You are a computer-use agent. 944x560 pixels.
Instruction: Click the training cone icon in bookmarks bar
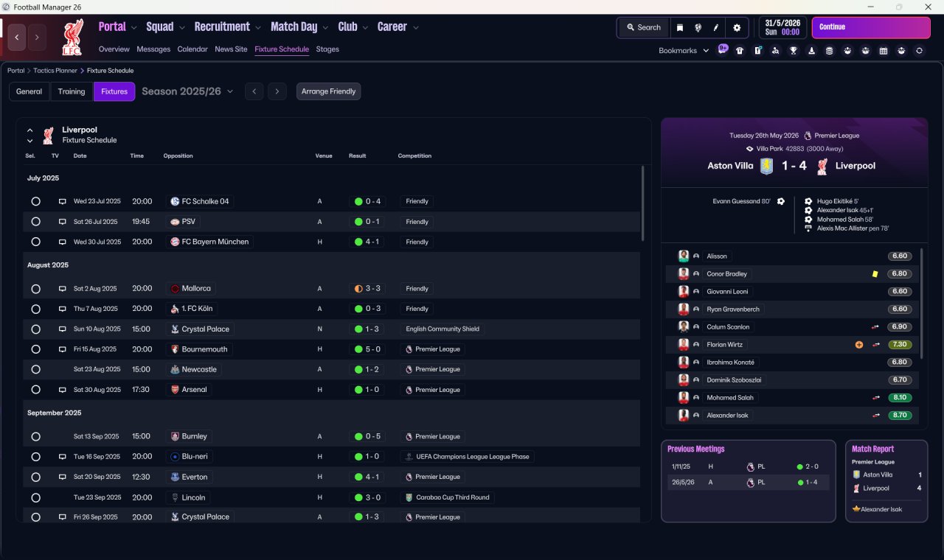tap(811, 51)
